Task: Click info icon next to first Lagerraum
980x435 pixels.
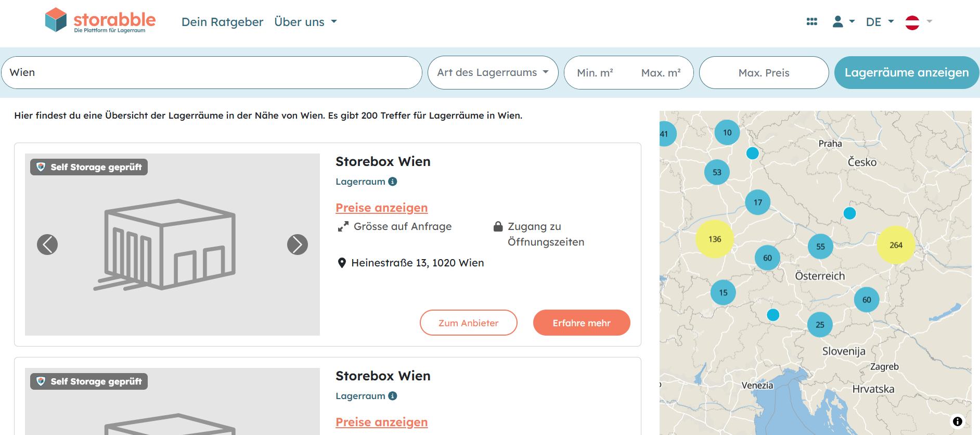Action: (393, 182)
